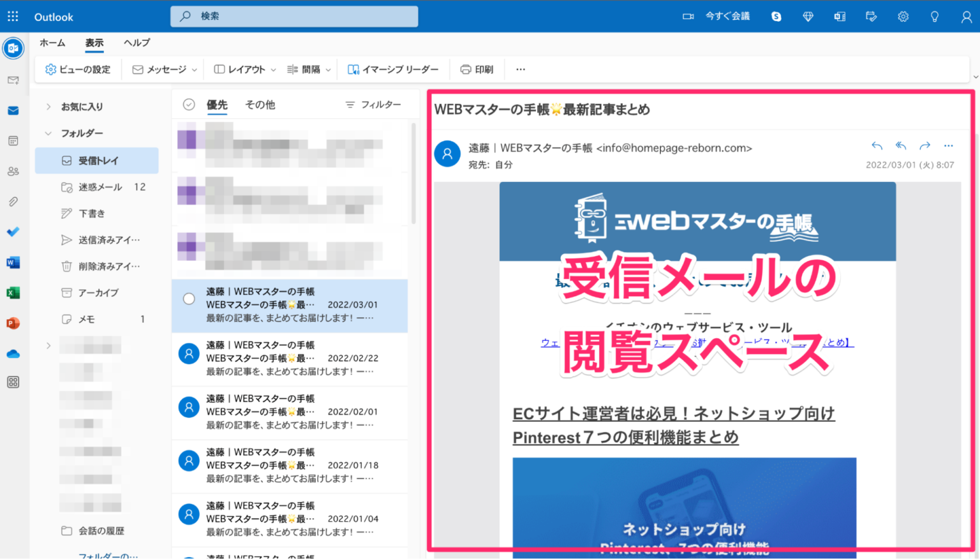Open the メモ notes folder

[x=97, y=319]
